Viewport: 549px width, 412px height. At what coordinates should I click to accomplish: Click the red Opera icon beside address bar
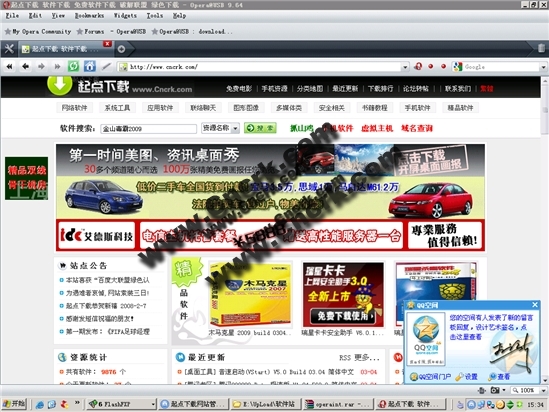pyautogui.click(x=418, y=66)
